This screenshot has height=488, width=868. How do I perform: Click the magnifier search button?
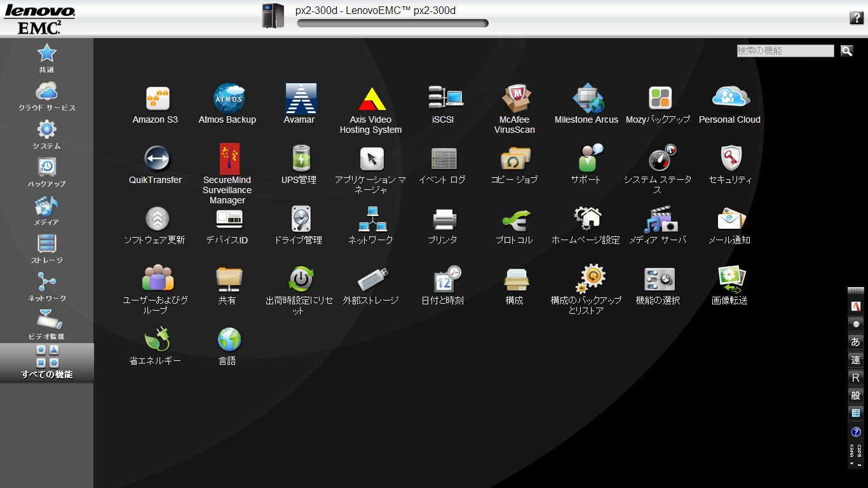tap(846, 51)
